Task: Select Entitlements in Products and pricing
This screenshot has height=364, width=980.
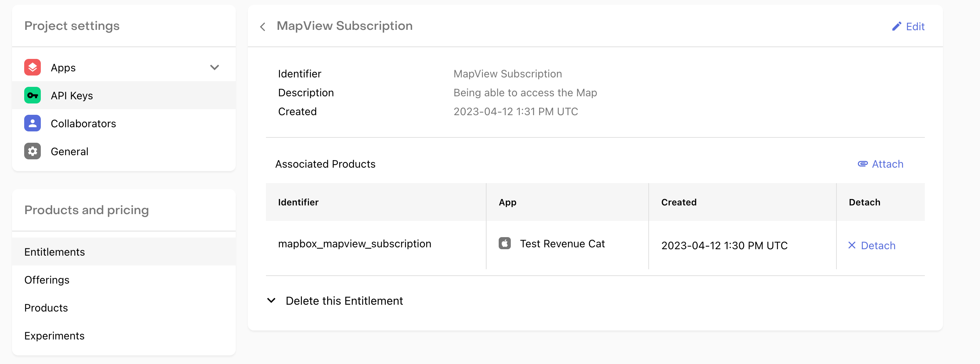Action: point(124,252)
